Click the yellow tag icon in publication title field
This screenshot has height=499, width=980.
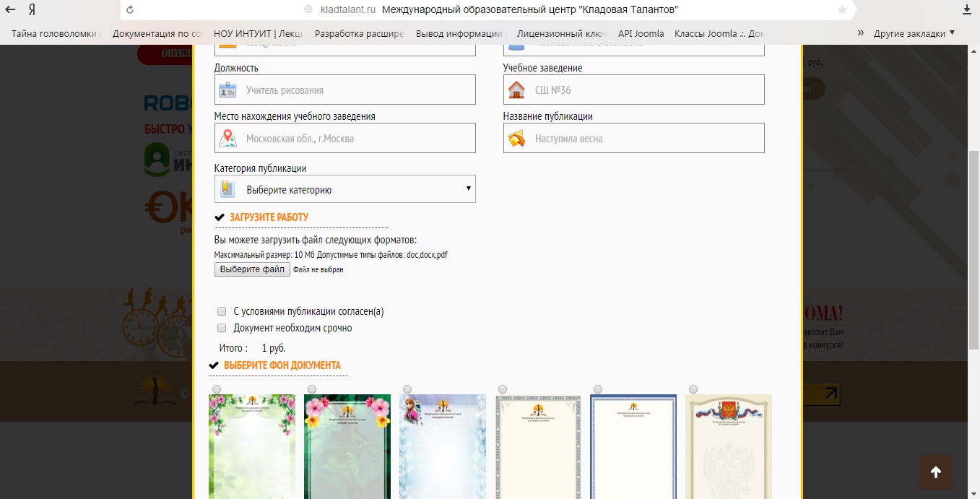click(516, 138)
